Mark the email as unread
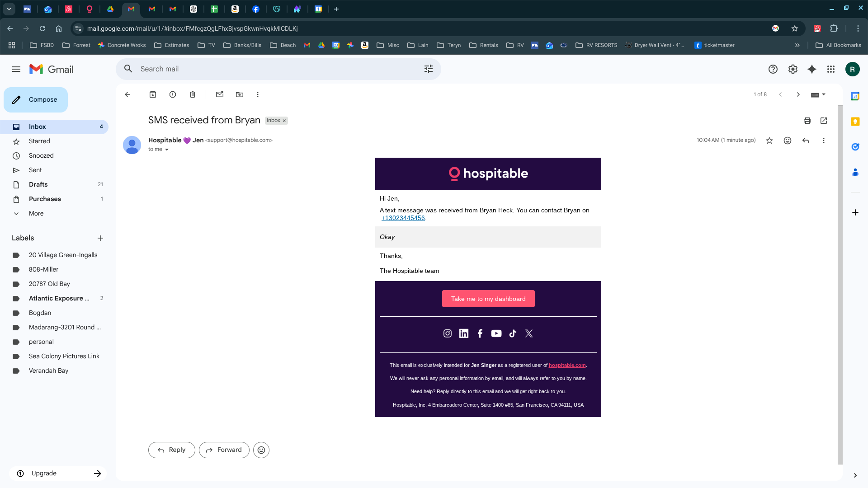The width and height of the screenshot is (868, 488). pyautogui.click(x=220, y=94)
